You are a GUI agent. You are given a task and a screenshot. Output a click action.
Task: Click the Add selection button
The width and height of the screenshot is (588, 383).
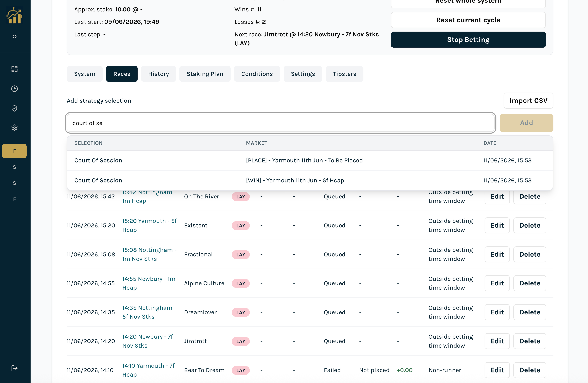coord(526,123)
